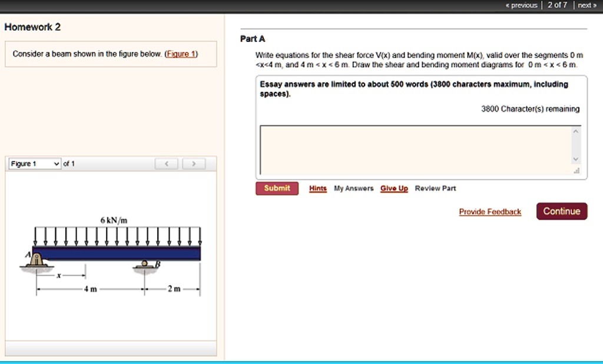Open the « previous assignment item

(521, 5)
